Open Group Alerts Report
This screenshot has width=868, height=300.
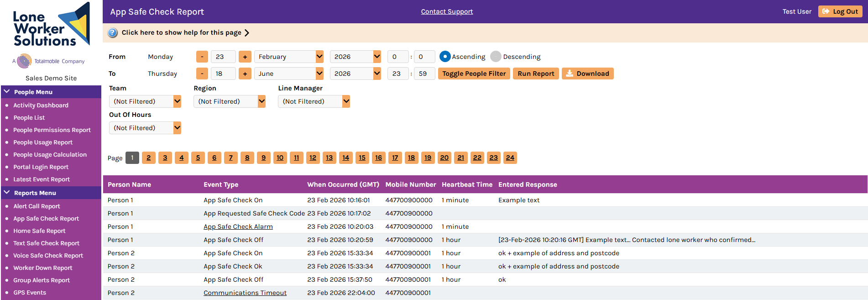(42, 280)
